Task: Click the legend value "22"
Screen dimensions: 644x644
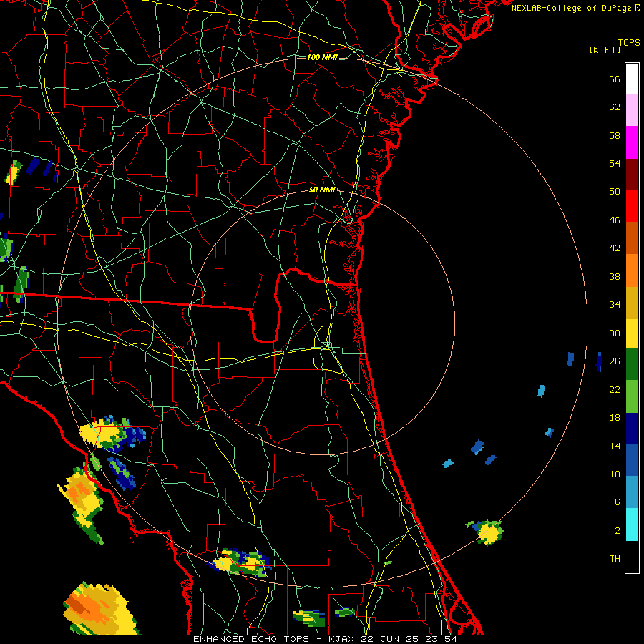Action: (x=615, y=389)
